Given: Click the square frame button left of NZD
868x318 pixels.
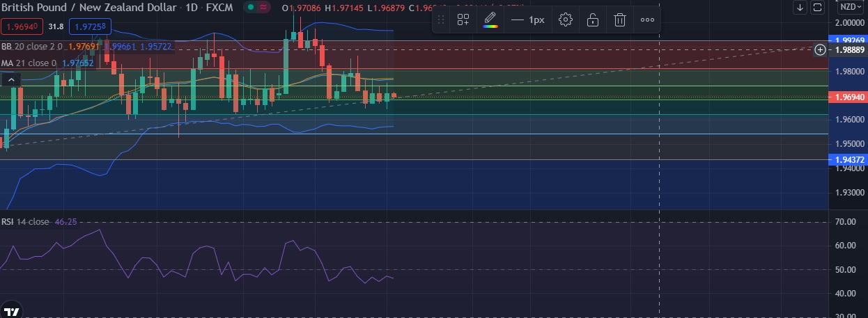Looking at the screenshot, I should click(x=817, y=7).
